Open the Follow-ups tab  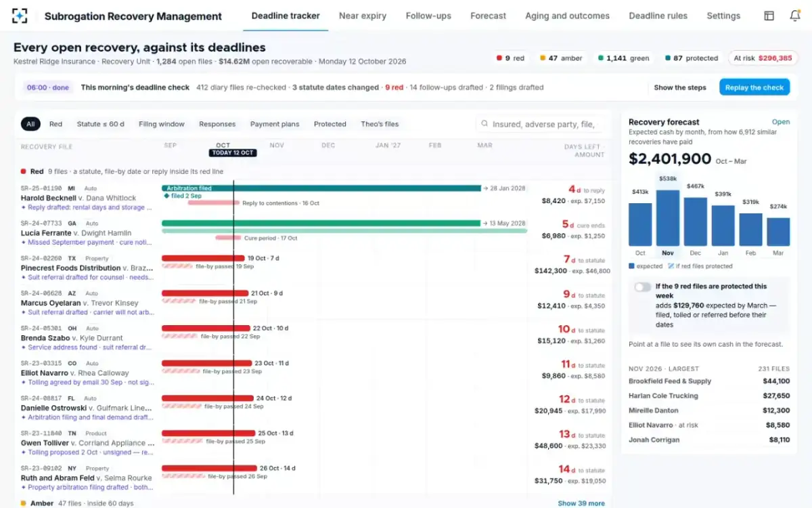[428, 16]
